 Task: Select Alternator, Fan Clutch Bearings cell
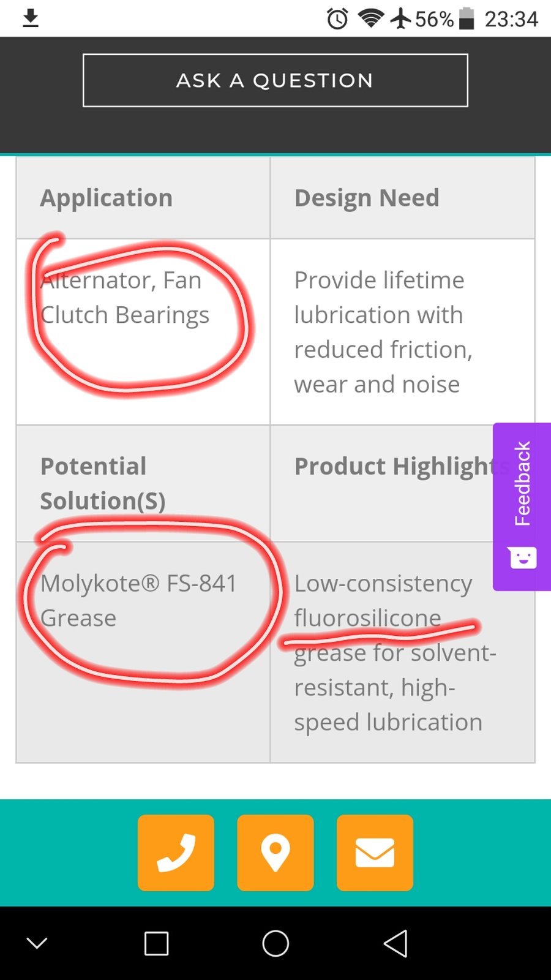(143, 331)
